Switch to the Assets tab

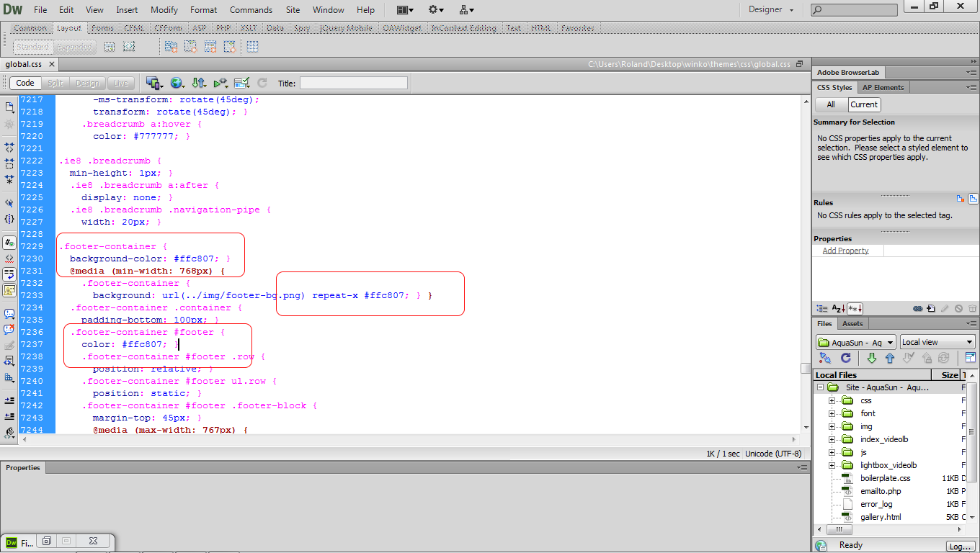[x=852, y=323]
